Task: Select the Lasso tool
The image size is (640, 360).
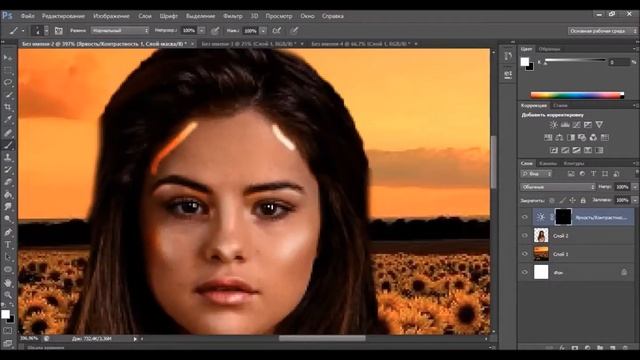Action: [x=8, y=82]
